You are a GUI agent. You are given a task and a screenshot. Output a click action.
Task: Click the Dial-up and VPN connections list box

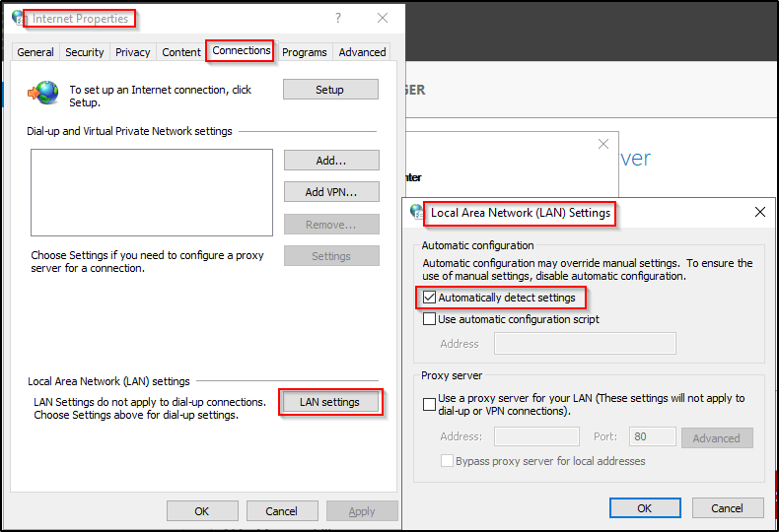point(151,192)
